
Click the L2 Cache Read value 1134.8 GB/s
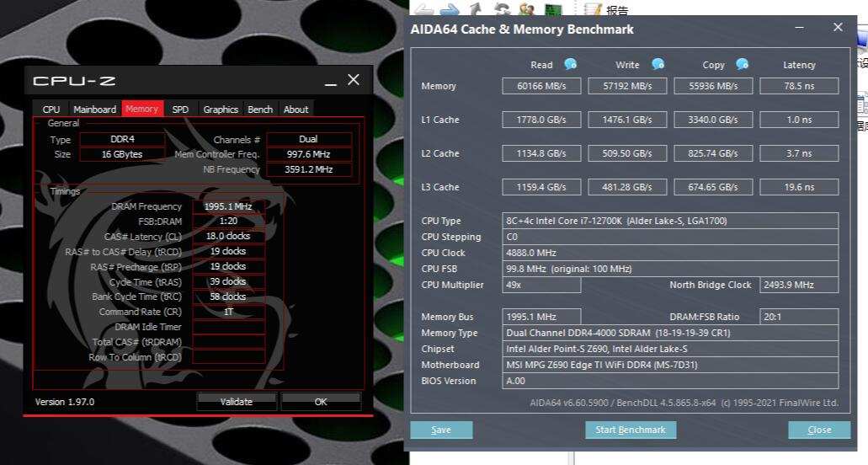pyautogui.click(x=541, y=153)
